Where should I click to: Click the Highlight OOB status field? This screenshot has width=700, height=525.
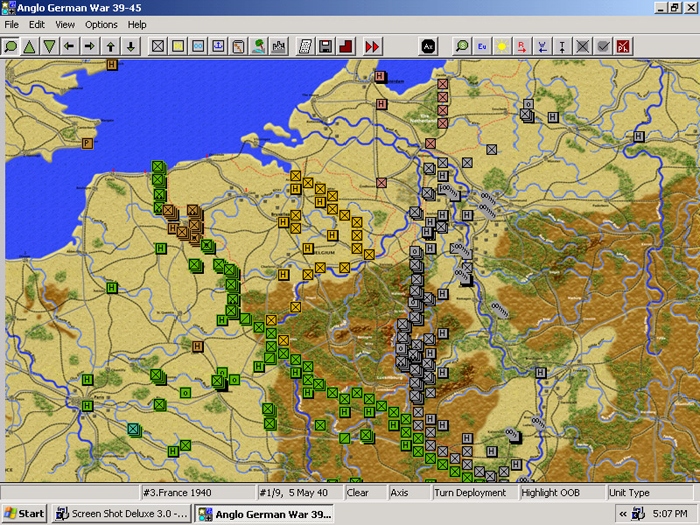pyautogui.click(x=562, y=493)
